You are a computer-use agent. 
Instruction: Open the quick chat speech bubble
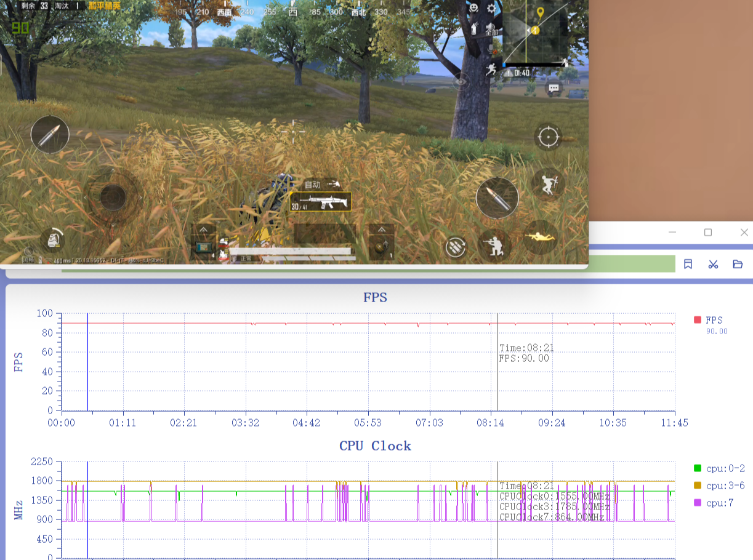(x=554, y=89)
